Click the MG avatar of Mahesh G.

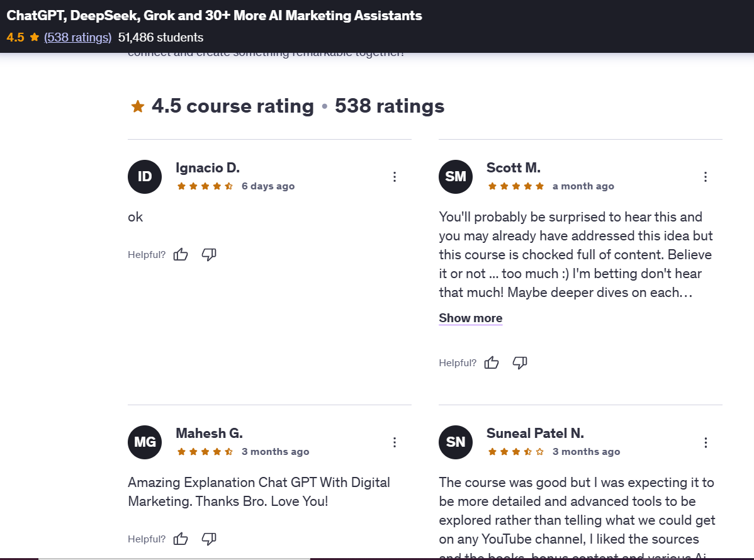click(x=145, y=442)
